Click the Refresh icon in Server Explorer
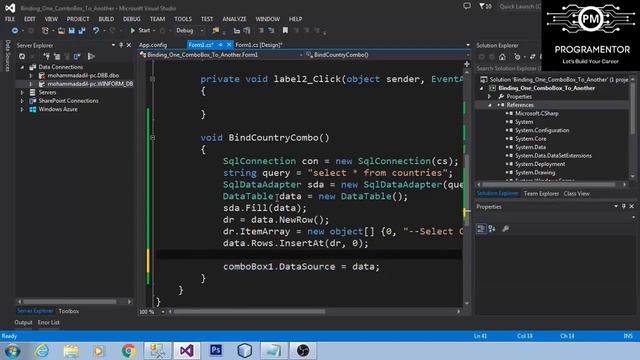Viewport: 640px width, 360px height. click(x=22, y=57)
